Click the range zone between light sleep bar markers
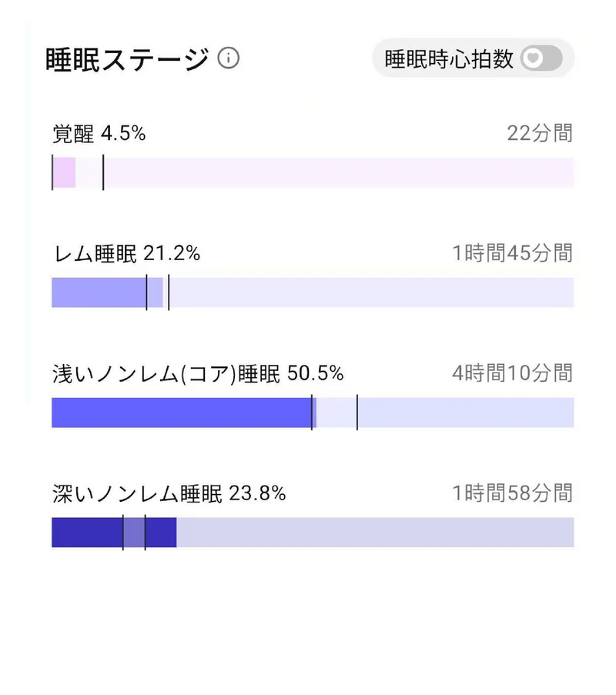This screenshot has width=616, height=695. coord(335,413)
